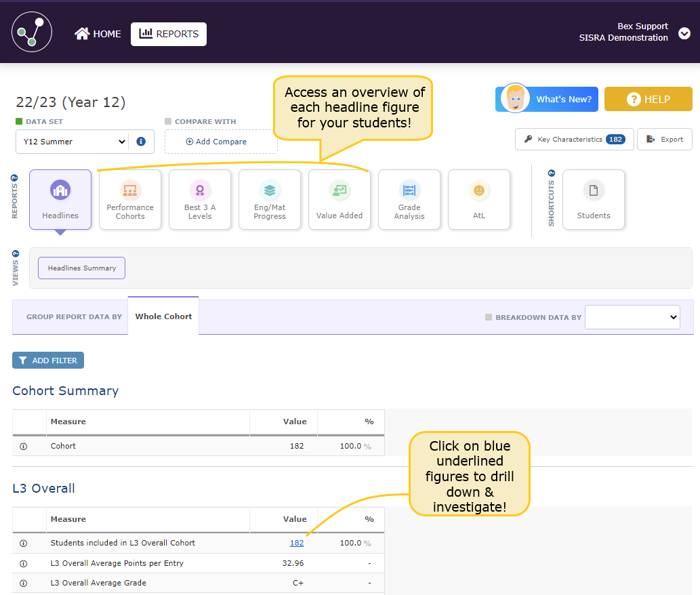Open the Students shortcut
The image size is (700, 595).
(594, 200)
